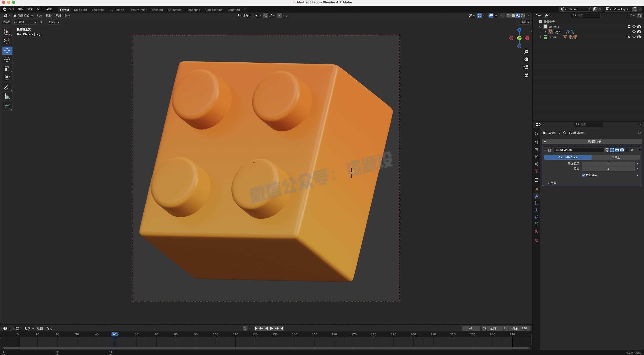Toggle camera view with camera icon

coord(526,67)
